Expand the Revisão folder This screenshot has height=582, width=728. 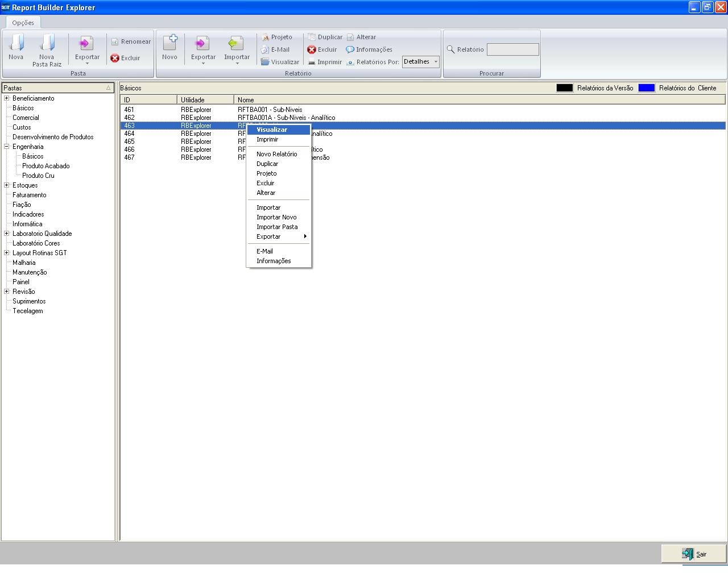tap(7, 292)
